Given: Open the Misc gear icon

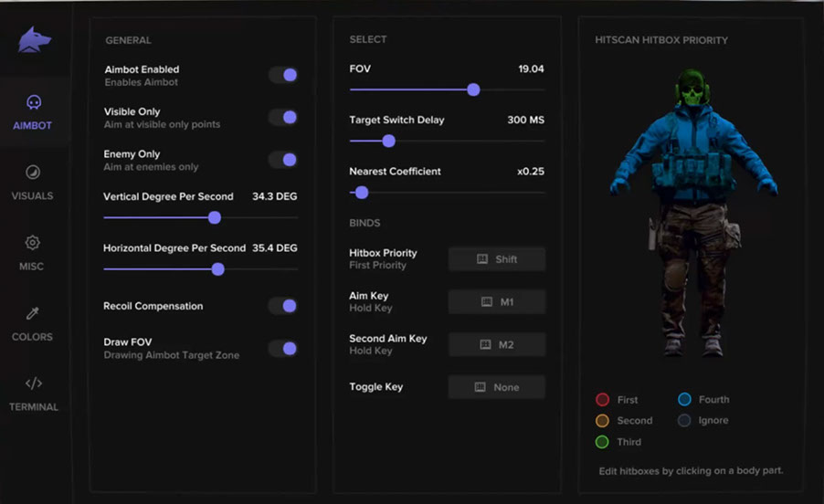Looking at the screenshot, I should point(33,243).
